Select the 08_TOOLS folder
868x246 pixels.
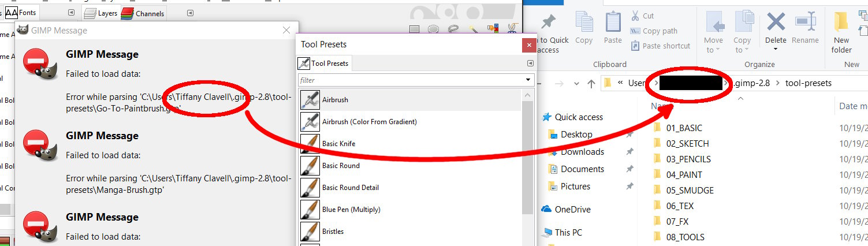(x=679, y=237)
